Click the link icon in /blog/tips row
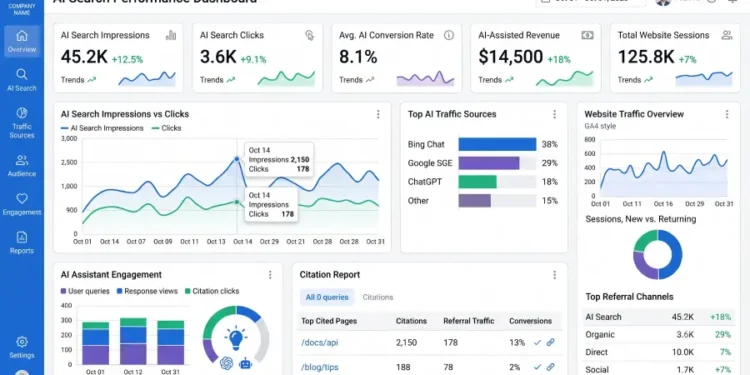The width and height of the screenshot is (750, 375). tap(551, 367)
